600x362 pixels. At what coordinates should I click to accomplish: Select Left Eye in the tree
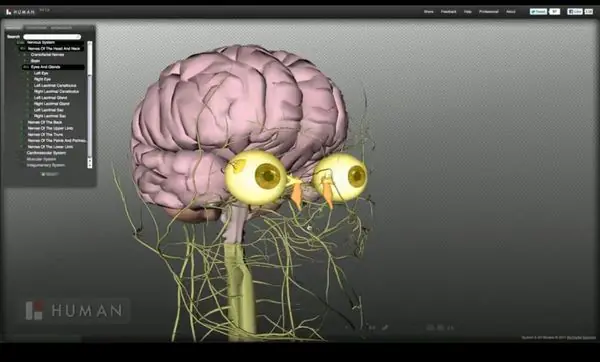[41, 73]
